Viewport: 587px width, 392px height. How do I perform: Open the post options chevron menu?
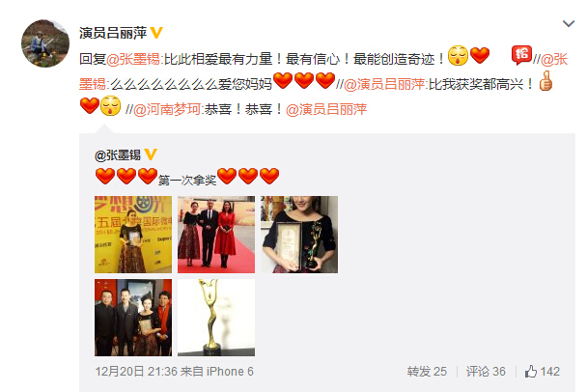(x=569, y=24)
